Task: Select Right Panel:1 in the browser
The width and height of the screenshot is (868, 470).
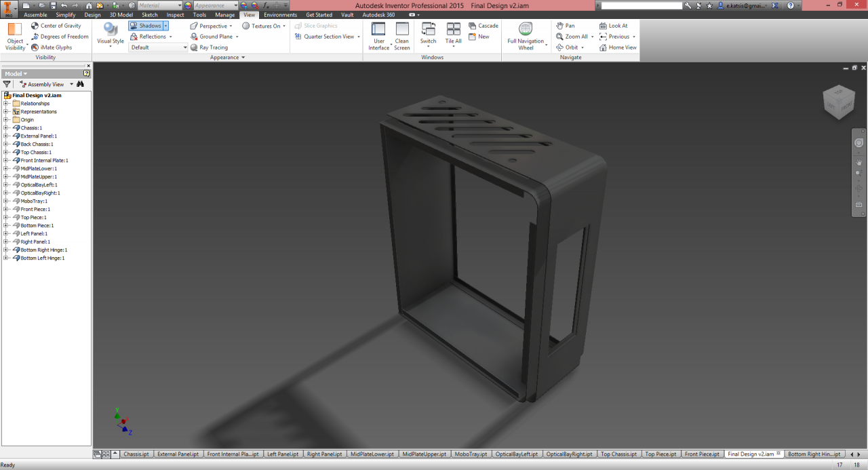Action: pos(35,241)
